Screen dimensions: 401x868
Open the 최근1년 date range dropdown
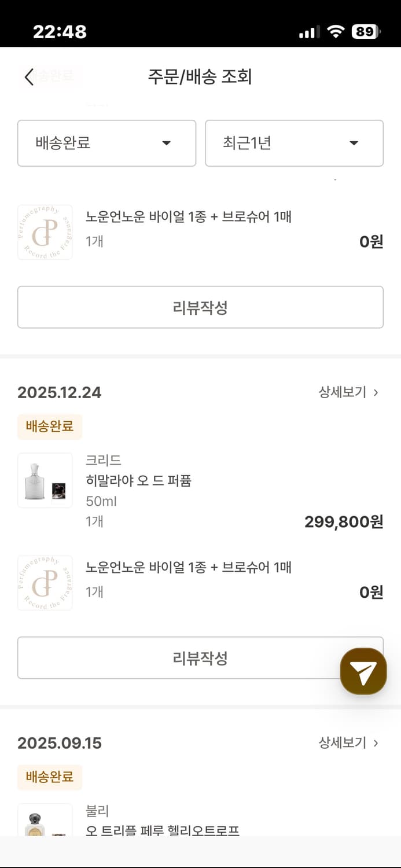coord(294,144)
